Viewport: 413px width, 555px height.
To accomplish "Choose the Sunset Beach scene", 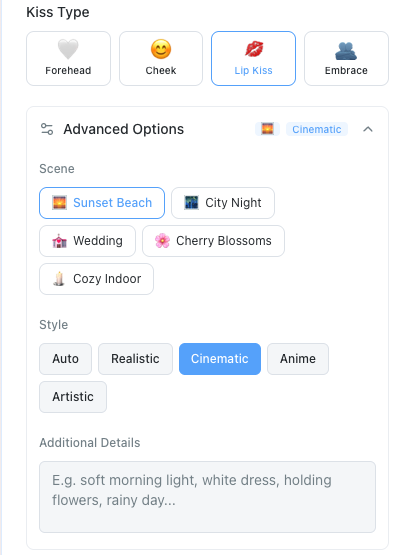I will click(102, 203).
